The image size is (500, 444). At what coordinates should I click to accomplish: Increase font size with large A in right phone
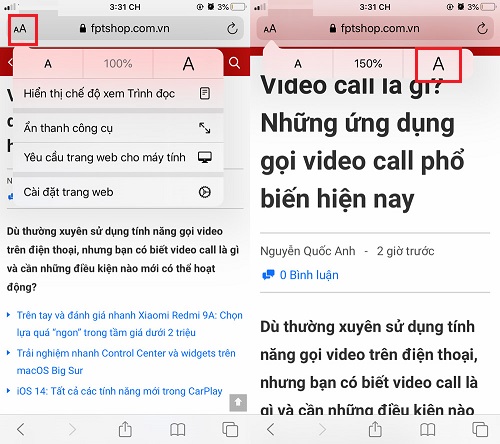coord(438,64)
